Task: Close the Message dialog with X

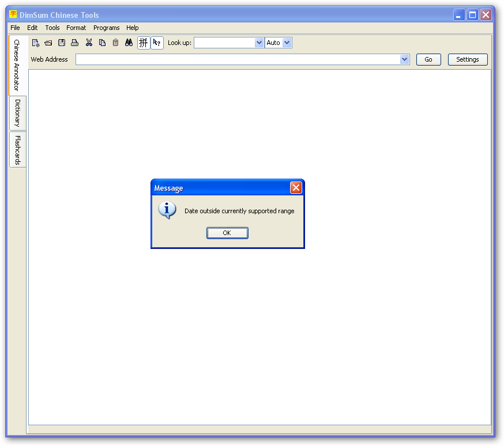Action: pos(296,188)
